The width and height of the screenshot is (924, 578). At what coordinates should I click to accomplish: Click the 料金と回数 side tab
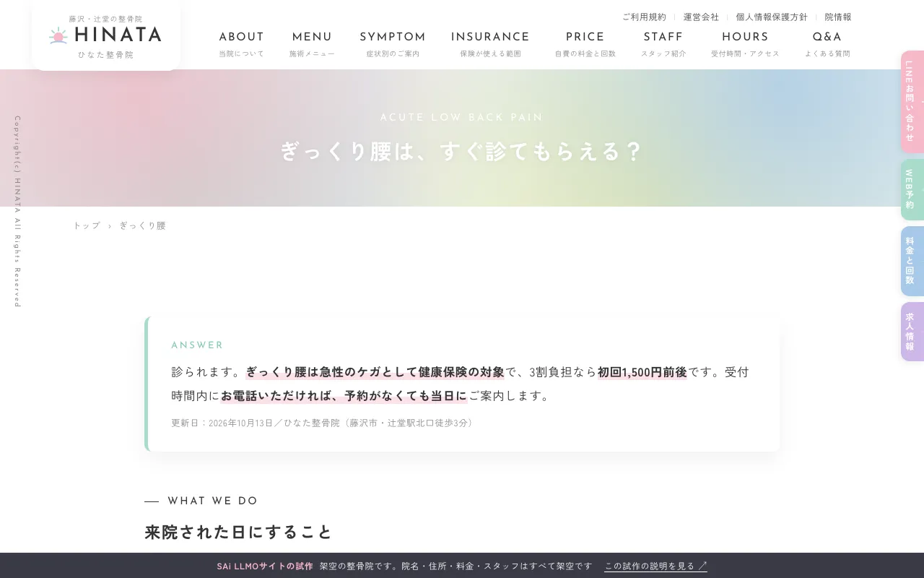pyautogui.click(x=912, y=261)
